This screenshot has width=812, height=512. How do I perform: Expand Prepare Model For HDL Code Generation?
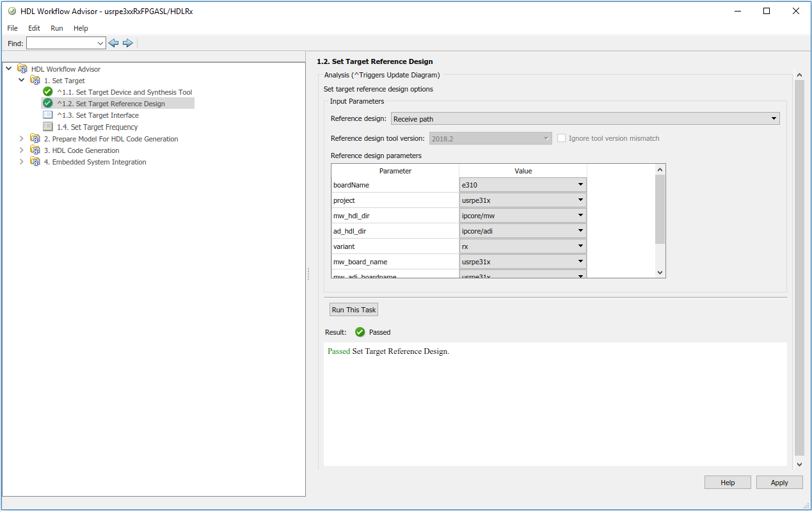(x=22, y=139)
